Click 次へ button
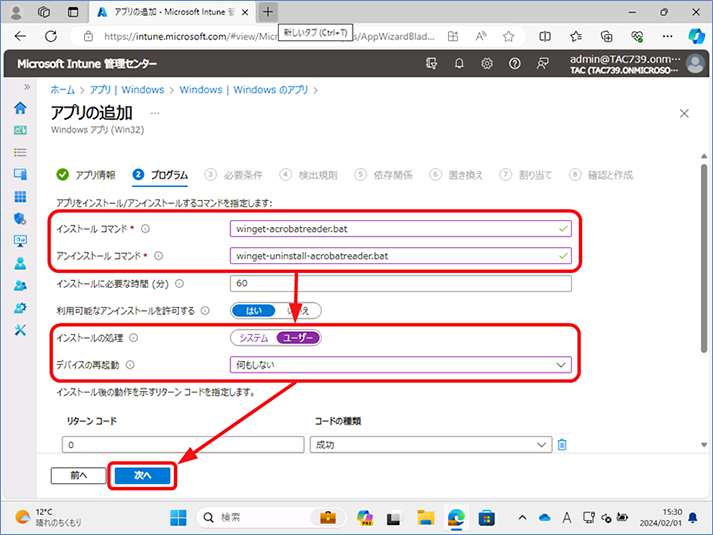This screenshot has height=535, width=713. coord(142,475)
